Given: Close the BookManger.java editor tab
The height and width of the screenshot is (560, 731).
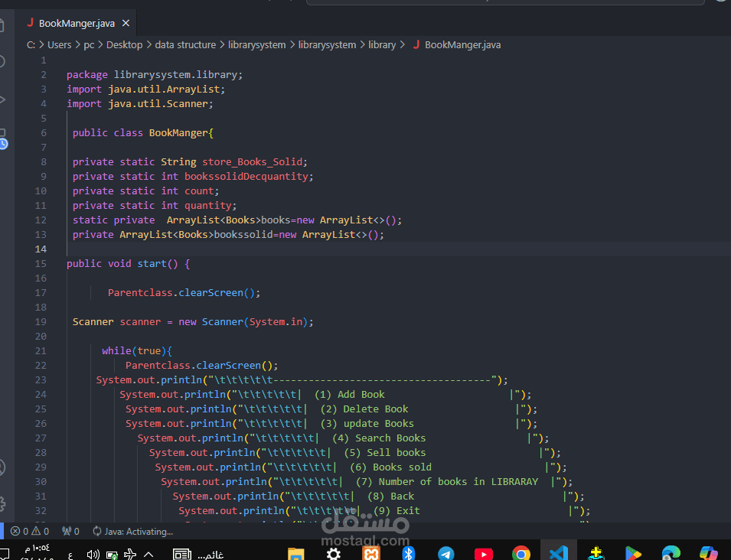Looking at the screenshot, I should [x=126, y=23].
